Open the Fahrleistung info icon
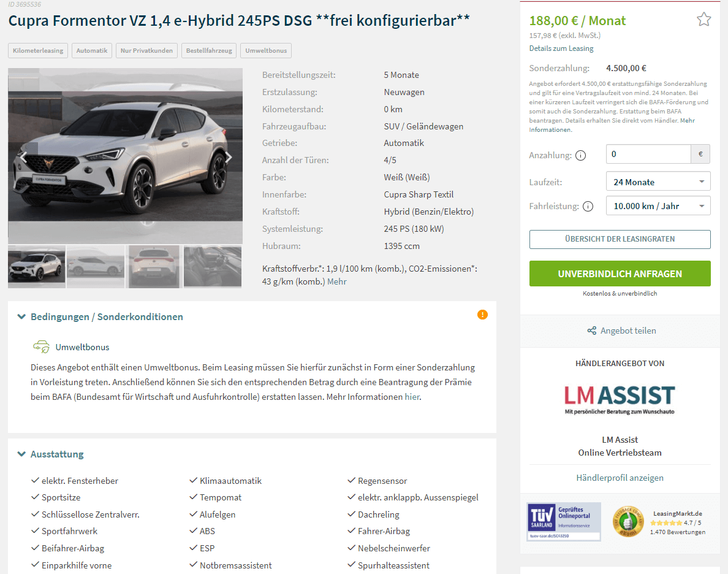 click(588, 207)
